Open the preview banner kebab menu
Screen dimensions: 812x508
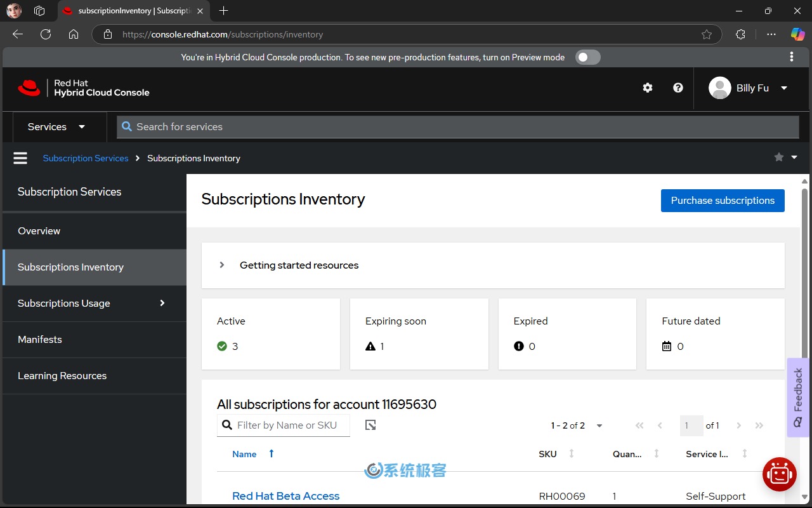coord(792,57)
